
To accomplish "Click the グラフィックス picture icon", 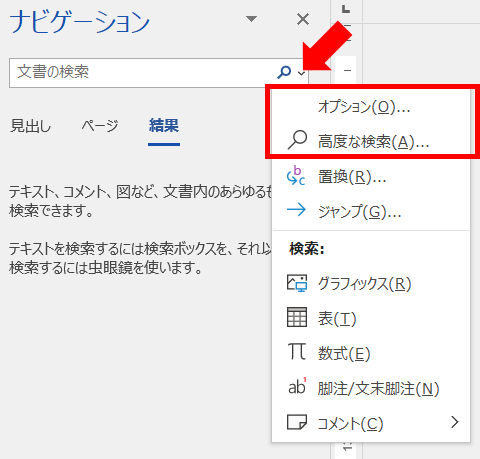I will tap(297, 283).
